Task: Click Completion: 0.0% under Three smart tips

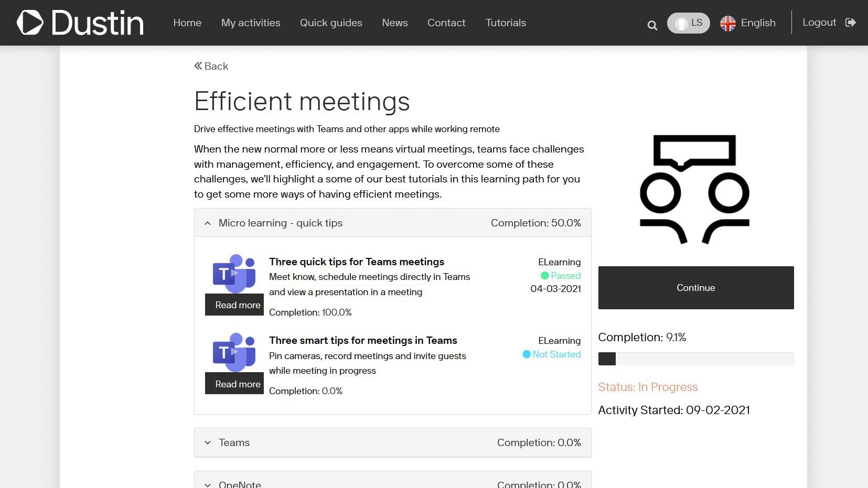Action: coord(306,391)
